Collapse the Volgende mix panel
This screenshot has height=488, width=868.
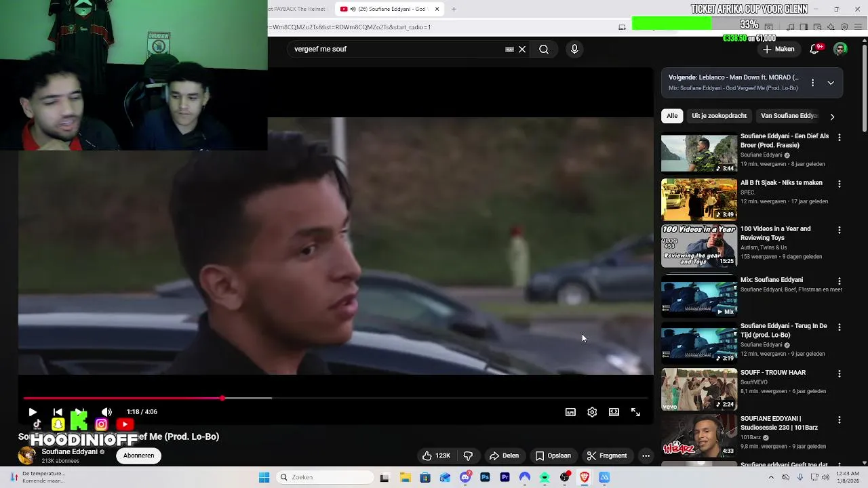pos(831,83)
